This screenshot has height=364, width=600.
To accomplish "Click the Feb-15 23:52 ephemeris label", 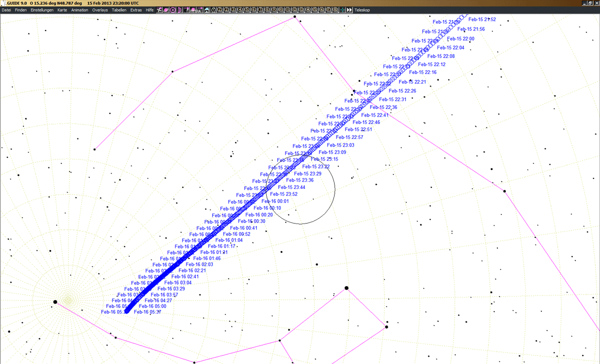I will (x=284, y=194).
